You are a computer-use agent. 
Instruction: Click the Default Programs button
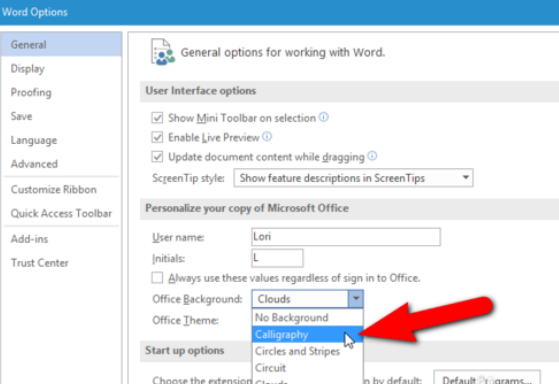pos(487,378)
